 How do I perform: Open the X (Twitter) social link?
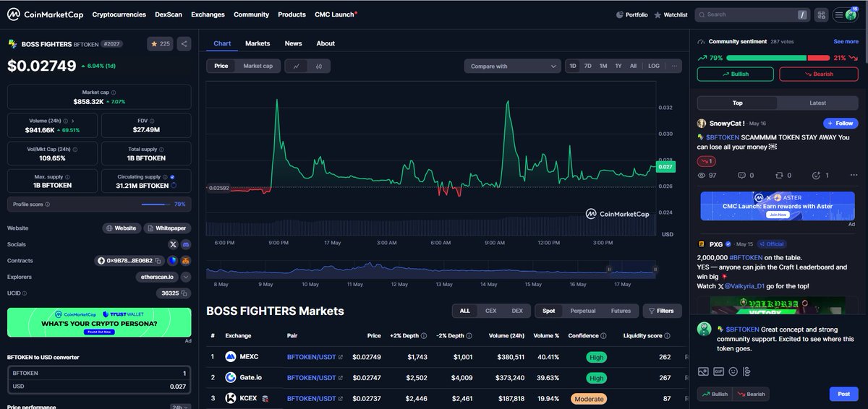[173, 244]
